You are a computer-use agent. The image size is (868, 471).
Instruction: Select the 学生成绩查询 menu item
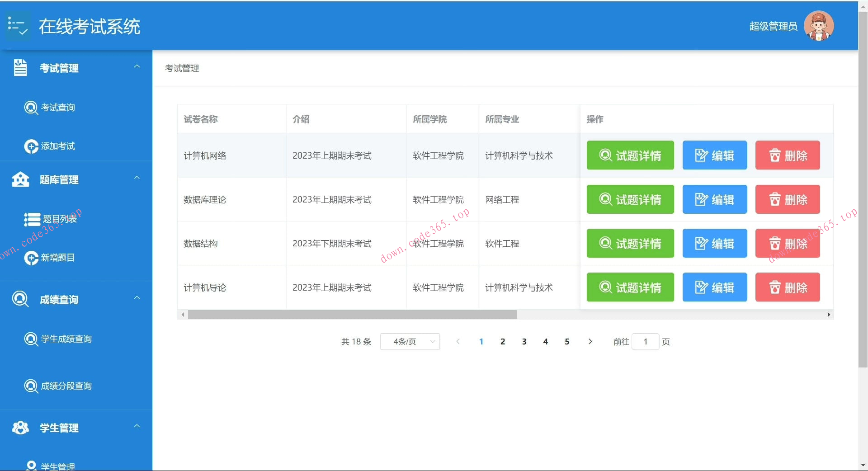tap(66, 339)
